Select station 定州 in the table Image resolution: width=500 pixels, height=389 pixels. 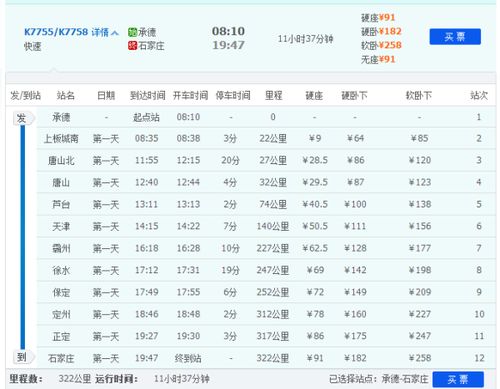61,314
